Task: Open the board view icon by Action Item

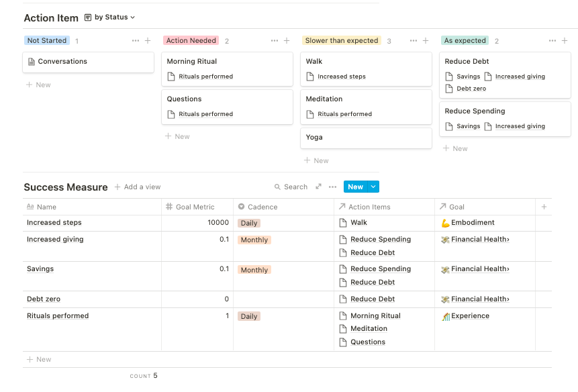Action: click(x=88, y=17)
